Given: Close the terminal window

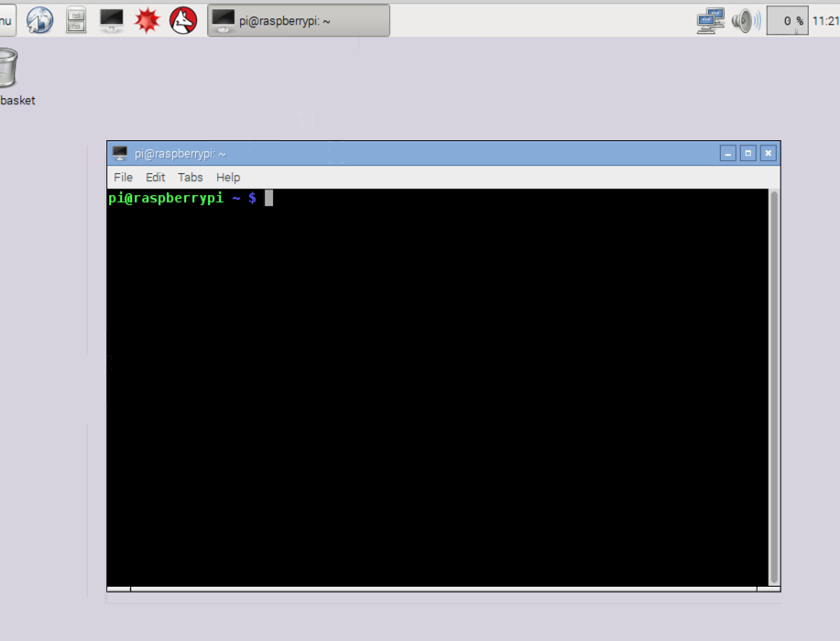Looking at the screenshot, I should (769, 154).
